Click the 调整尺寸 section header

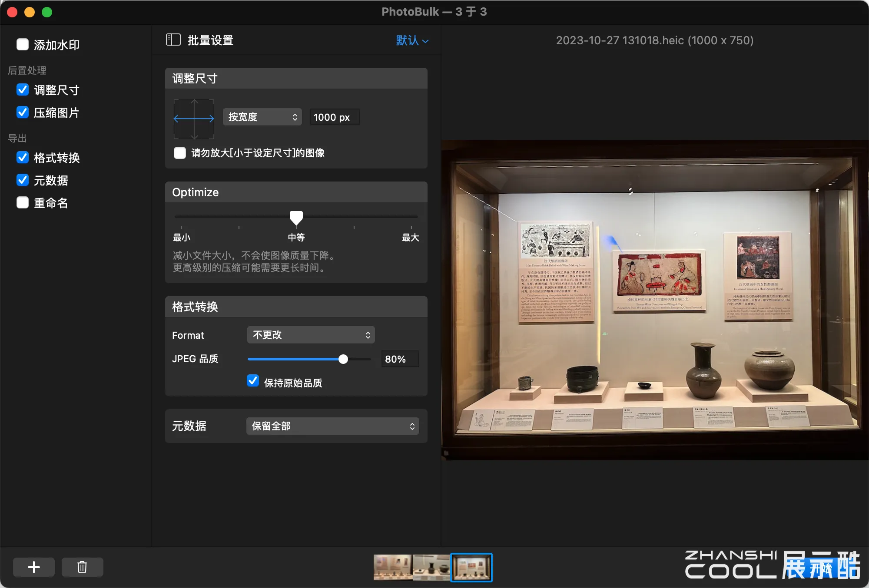tap(296, 79)
